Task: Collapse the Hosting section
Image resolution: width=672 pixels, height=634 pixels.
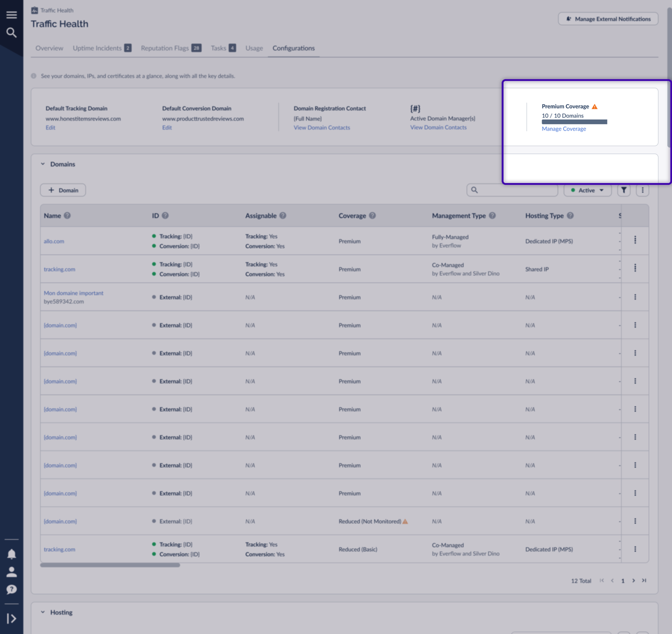Action: pyautogui.click(x=43, y=612)
